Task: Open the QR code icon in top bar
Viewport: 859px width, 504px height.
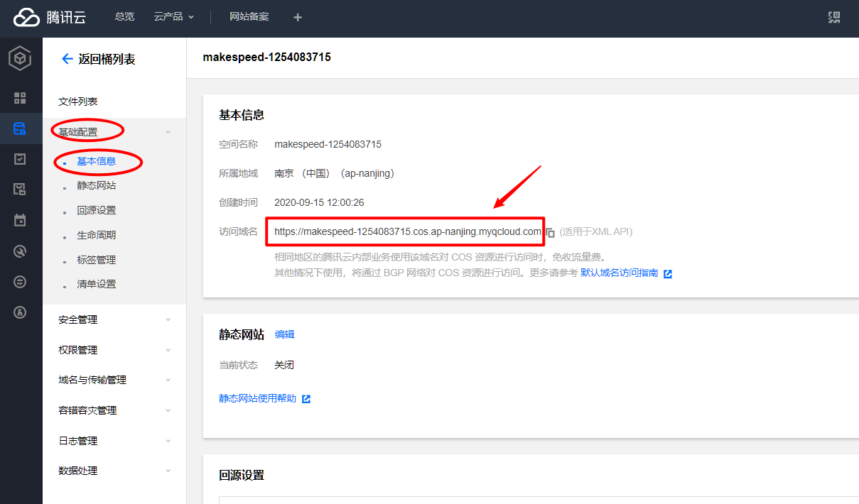Action: pos(834,17)
